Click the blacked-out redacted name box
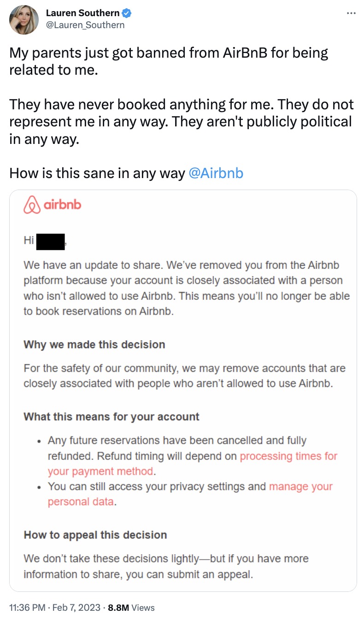Image resolution: width=364 pixels, height=620 pixels. (50, 242)
